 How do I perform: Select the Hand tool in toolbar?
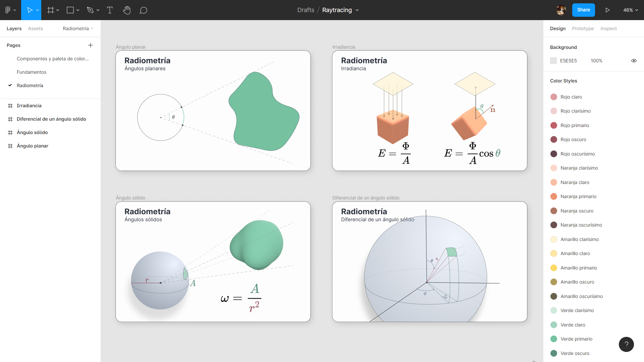point(126,10)
